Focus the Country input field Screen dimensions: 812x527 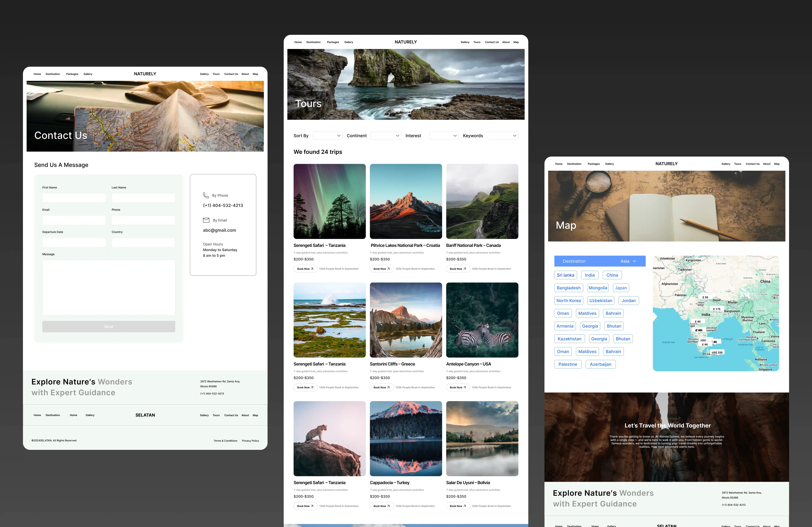click(143, 242)
